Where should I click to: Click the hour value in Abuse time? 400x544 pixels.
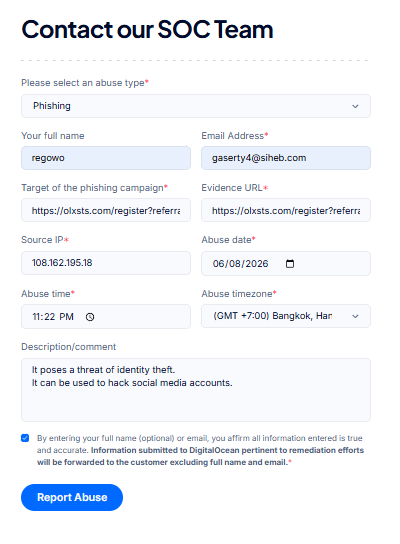(36, 317)
